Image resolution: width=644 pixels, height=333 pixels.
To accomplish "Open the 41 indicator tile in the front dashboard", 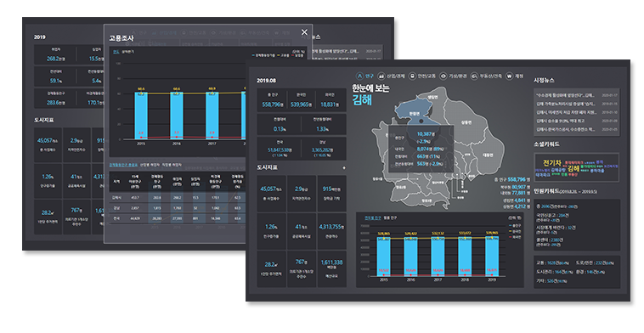I will [302, 231].
